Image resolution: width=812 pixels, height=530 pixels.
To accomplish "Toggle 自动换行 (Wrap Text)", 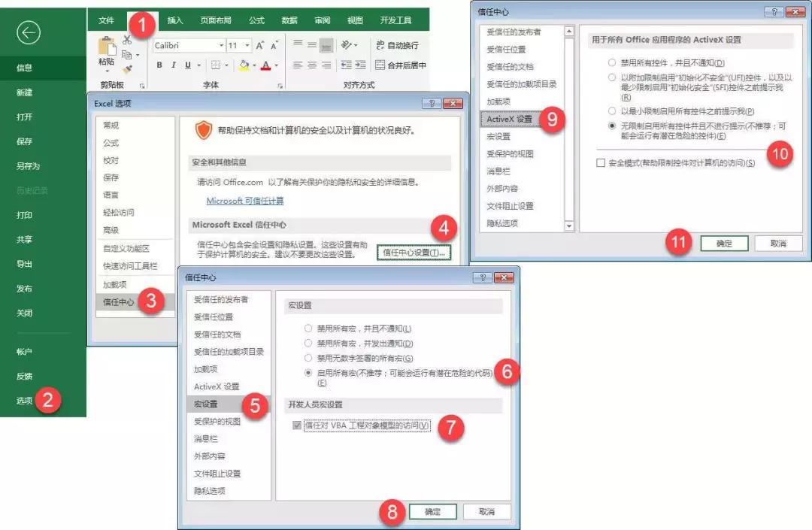I will point(400,44).
